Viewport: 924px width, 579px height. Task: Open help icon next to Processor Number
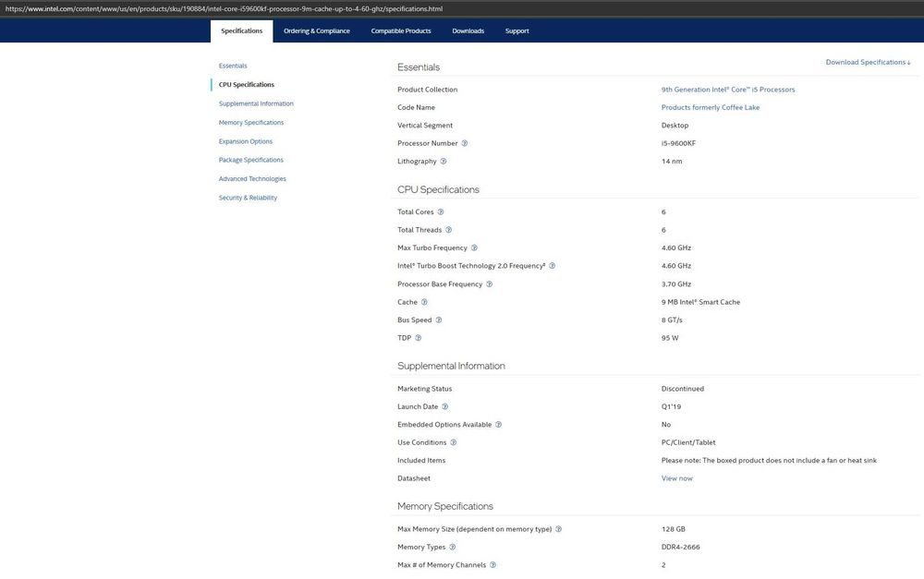[x=465, y=143]
